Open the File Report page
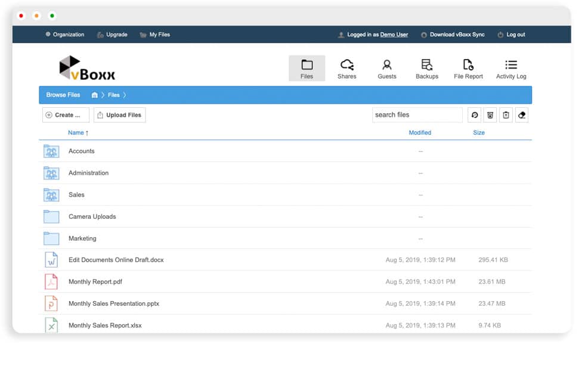The image size is (588, 366). tap(468, 69)
